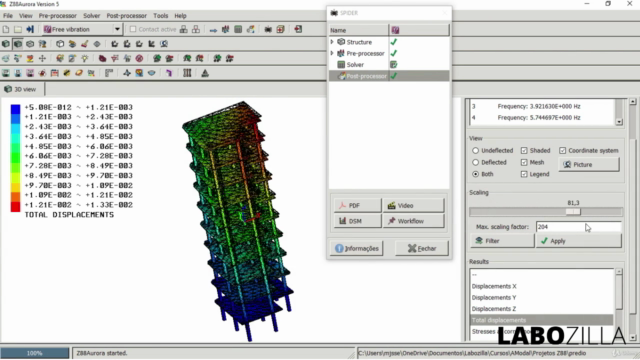Screen dimensions: 640x360
Task: Click the Picture button
Action: point(589,164)
